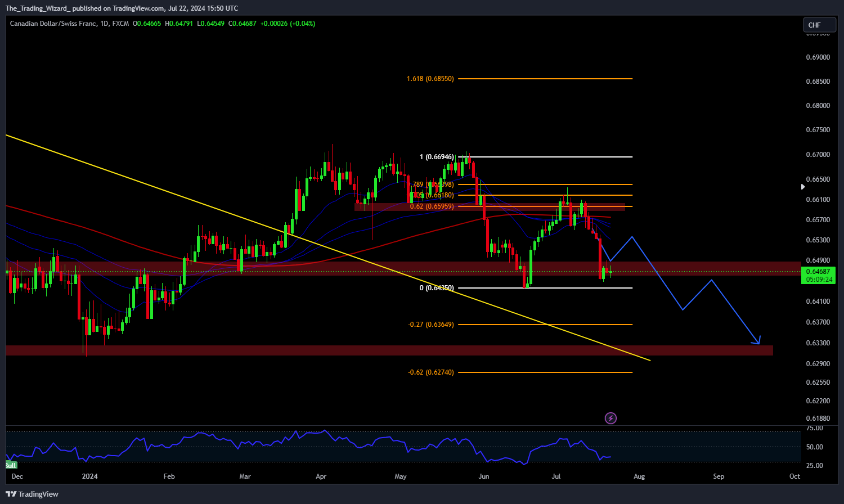Click the 50.00 RSI scale label

pyautogui.click(x=815, y=447)
